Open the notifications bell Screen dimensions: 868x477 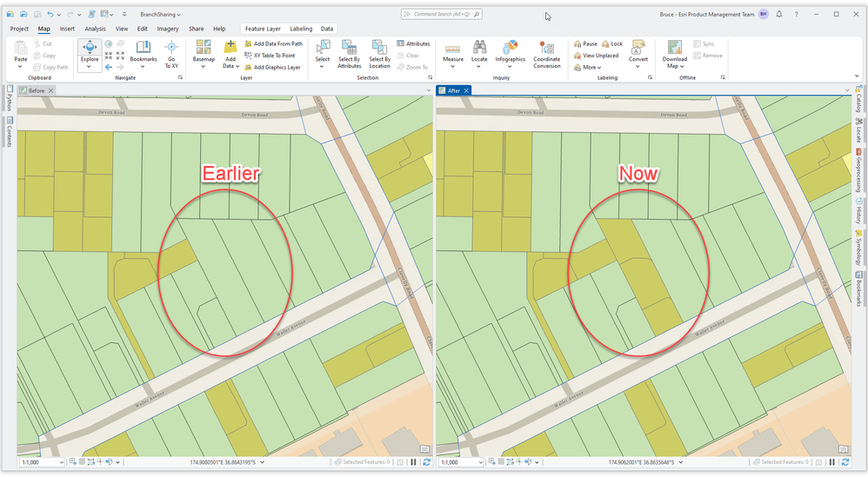(779, 15)
